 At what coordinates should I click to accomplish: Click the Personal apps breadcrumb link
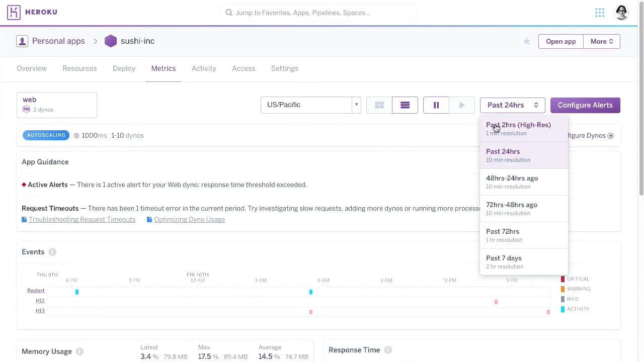tap(58, 41)
